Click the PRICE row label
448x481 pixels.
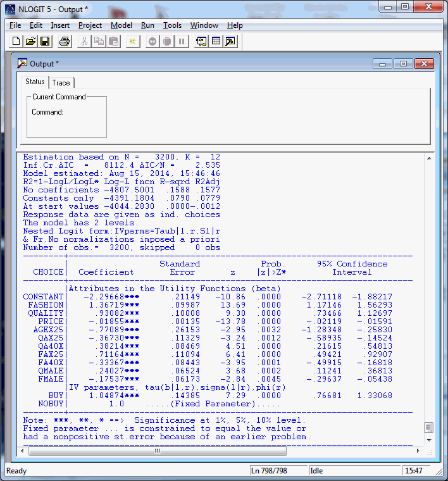coord(51,322)
